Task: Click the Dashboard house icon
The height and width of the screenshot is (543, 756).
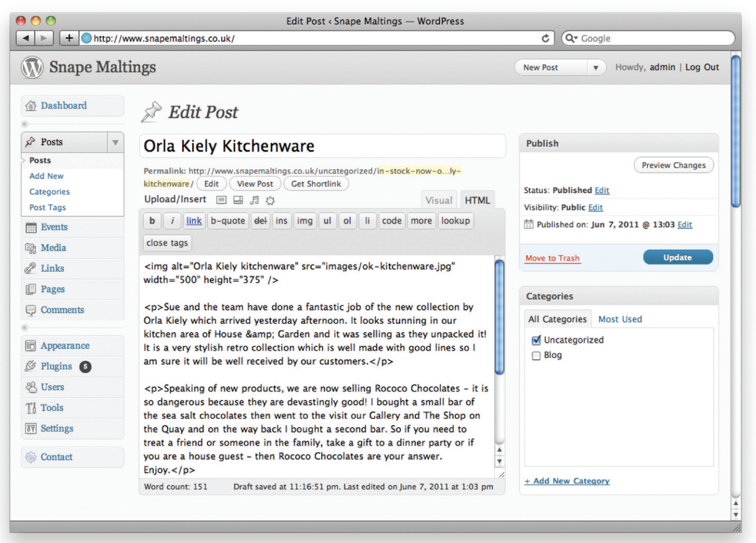Action: [31, 105]
